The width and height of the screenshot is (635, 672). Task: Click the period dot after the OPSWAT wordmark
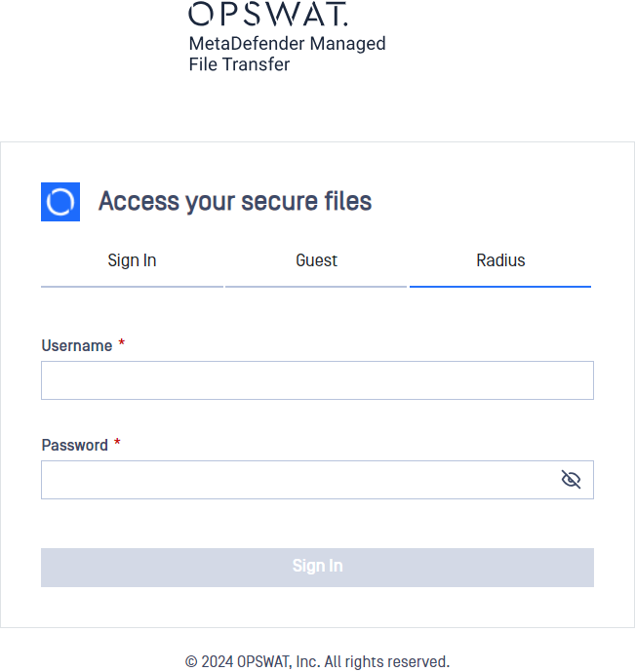pyautogui.click(x=345, y=24)
